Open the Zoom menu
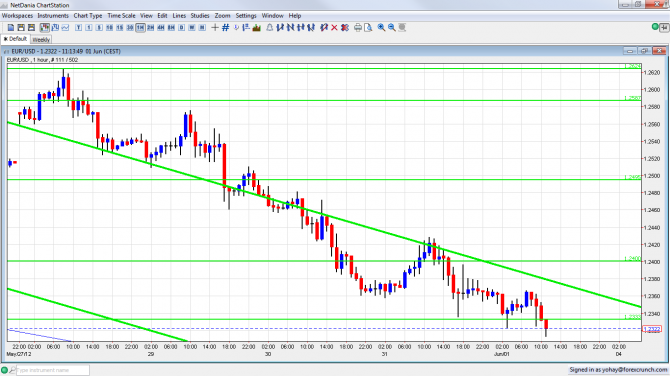670x376 pixels. 222,16
